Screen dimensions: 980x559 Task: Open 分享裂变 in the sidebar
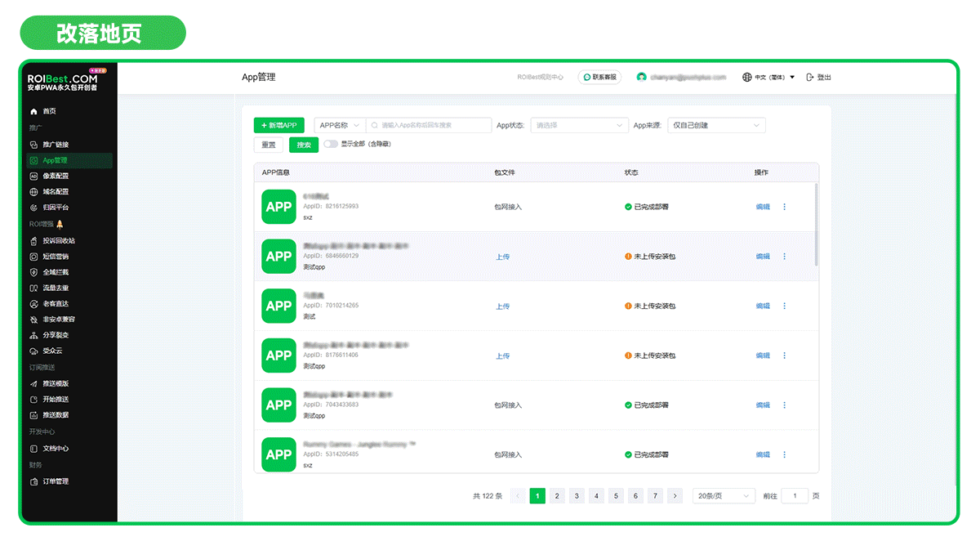[x=56, y=335]
